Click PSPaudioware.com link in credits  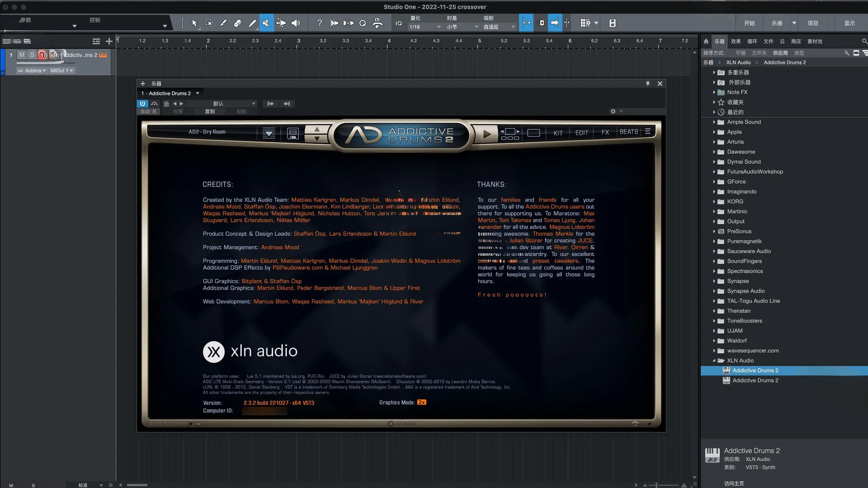pos(297,268)
